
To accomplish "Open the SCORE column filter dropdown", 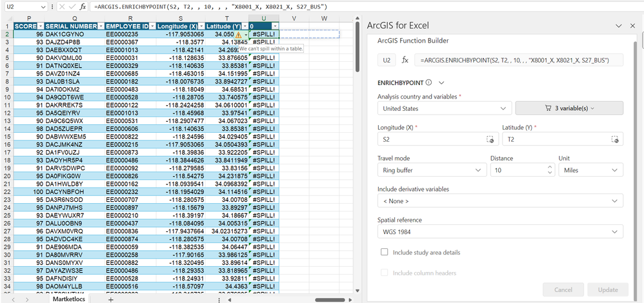I will coord(40,26).
